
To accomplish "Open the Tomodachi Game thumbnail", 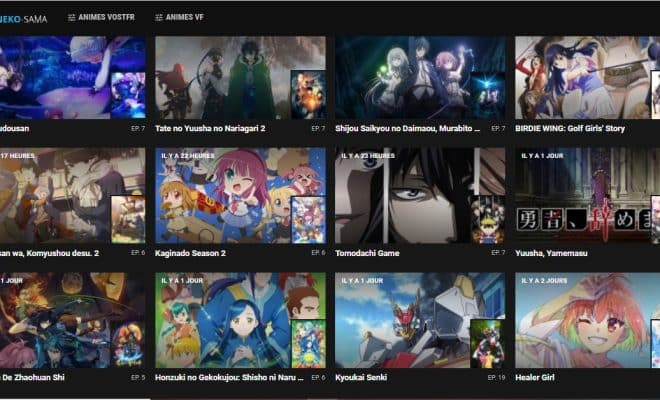I will (420, 195).
